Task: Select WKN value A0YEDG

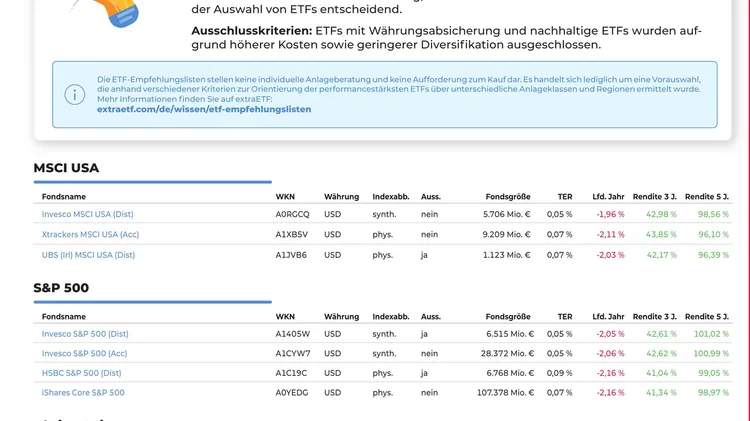Action: coord(292,393)
